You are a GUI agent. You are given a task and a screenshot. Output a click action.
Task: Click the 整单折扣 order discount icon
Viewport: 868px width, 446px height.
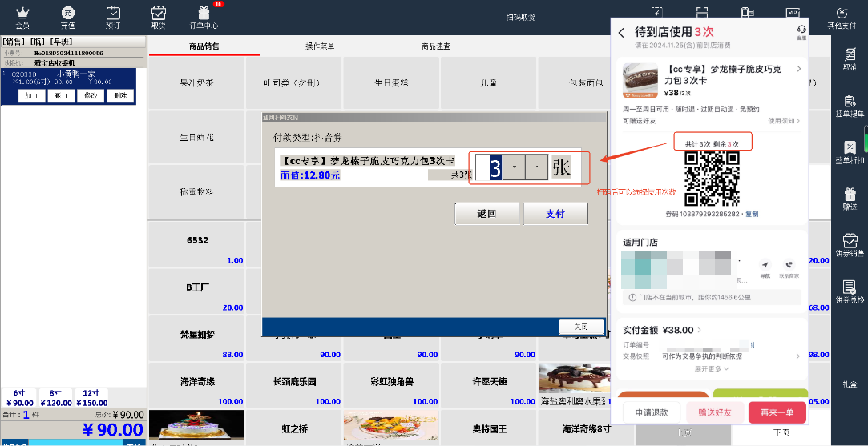[850, 152]
